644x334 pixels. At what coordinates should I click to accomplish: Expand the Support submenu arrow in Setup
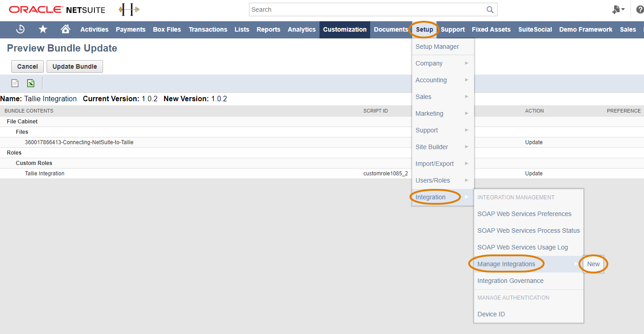click(467, 130)
